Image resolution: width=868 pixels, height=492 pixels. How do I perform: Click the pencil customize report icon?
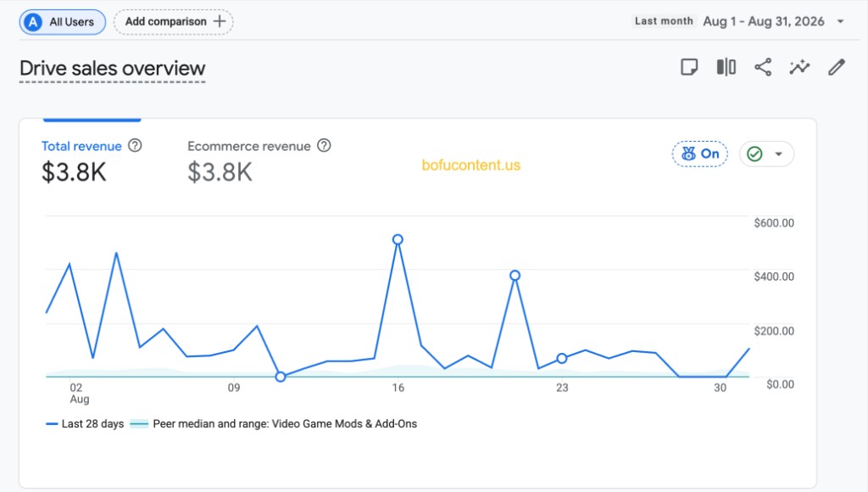click(x=837, y=67)
